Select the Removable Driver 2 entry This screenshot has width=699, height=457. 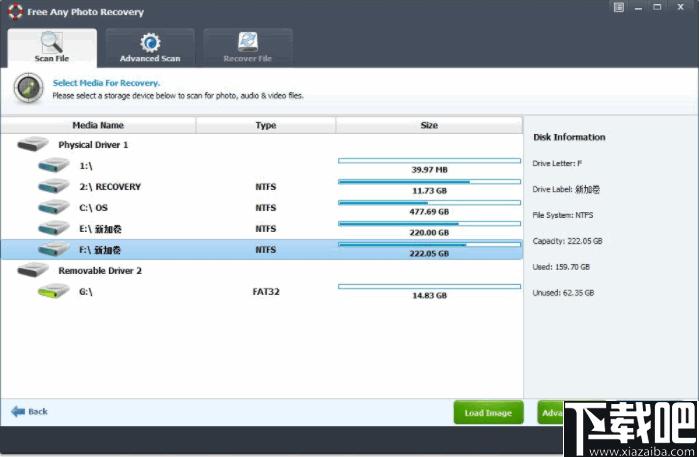pos(262,270)
